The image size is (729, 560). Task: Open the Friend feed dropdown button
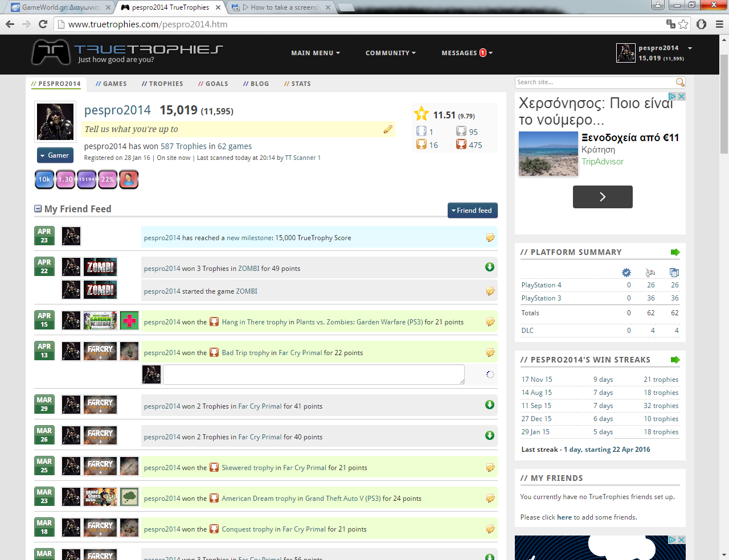click(x=473, y=211)
